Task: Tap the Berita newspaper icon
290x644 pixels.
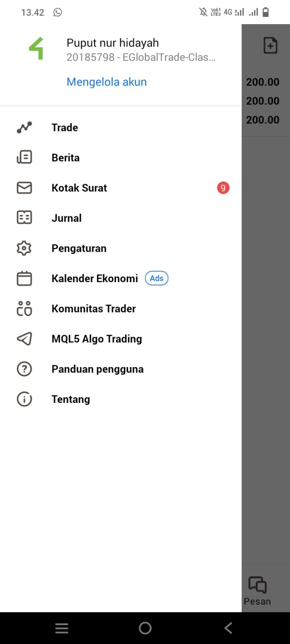Action: click(x=24, y=157)
